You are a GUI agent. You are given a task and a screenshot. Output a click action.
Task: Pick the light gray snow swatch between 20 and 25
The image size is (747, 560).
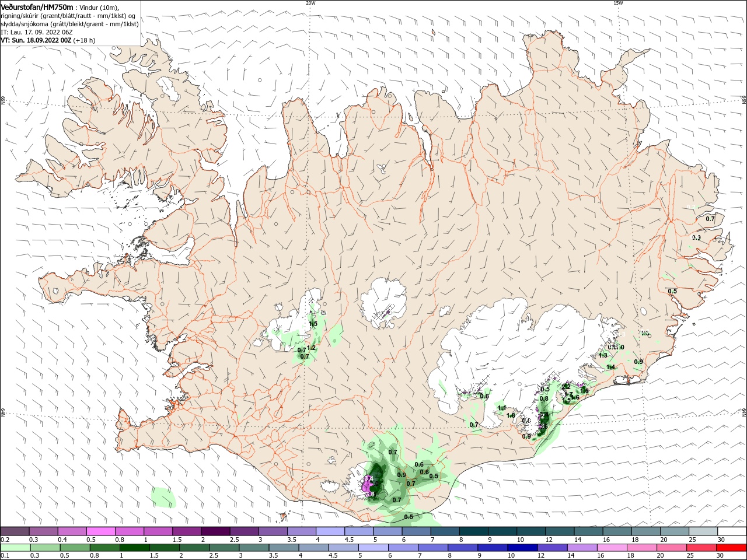[x=675, y=531]
